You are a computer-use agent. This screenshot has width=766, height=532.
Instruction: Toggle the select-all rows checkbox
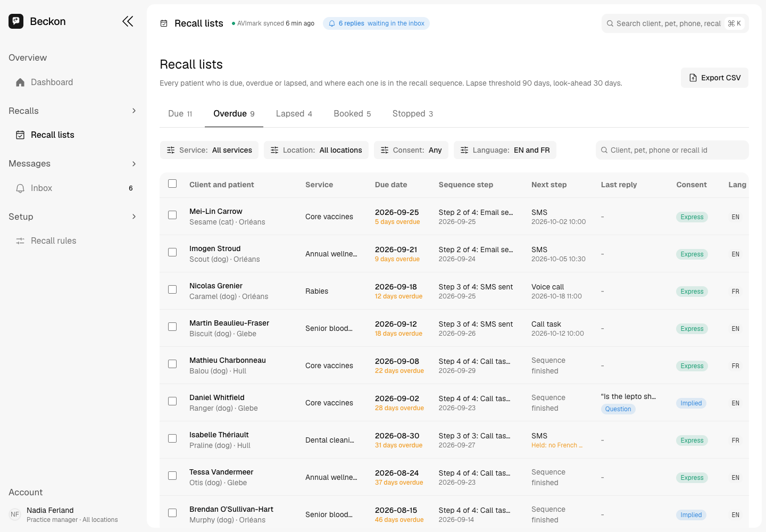[172, 184]
